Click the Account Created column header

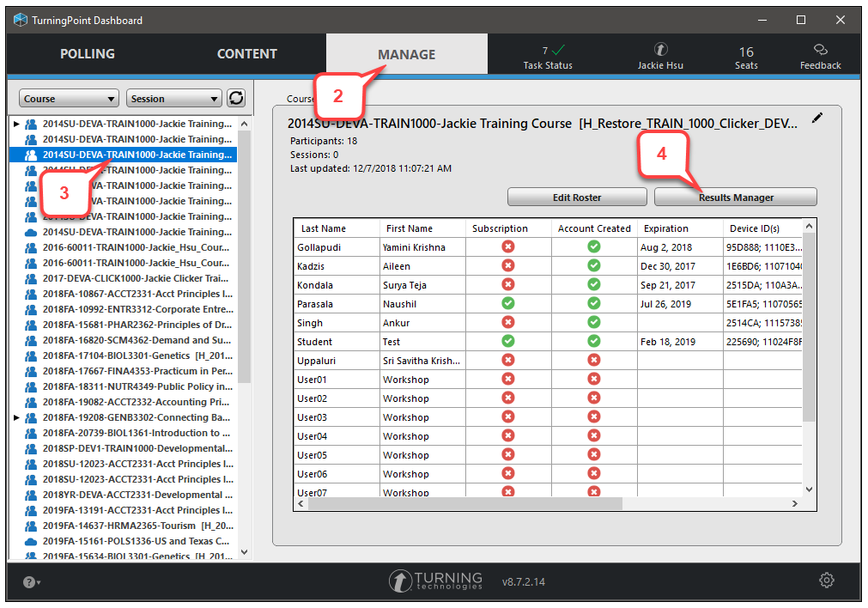(x=594, y=228)
